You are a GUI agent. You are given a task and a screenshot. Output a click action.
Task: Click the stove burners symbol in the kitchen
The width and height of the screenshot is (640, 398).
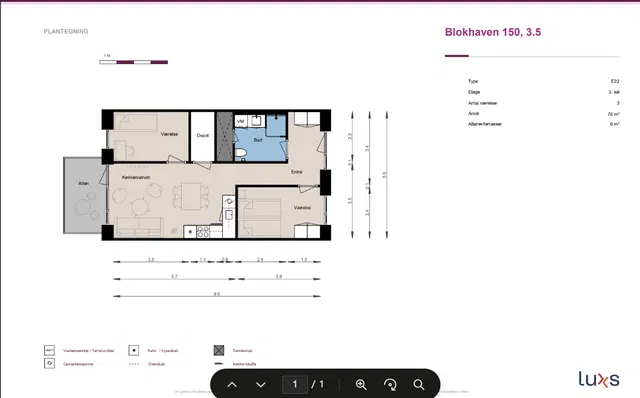pyautogui.click(x=203, y=231)
